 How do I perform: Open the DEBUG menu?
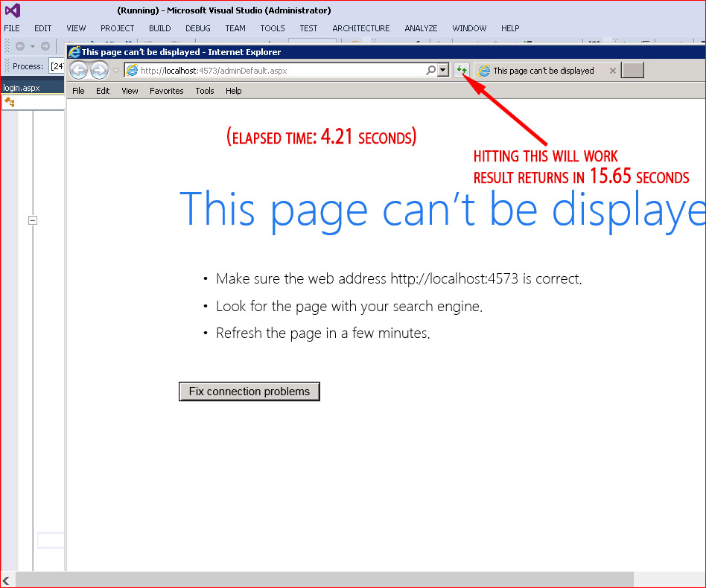point(198,28)
